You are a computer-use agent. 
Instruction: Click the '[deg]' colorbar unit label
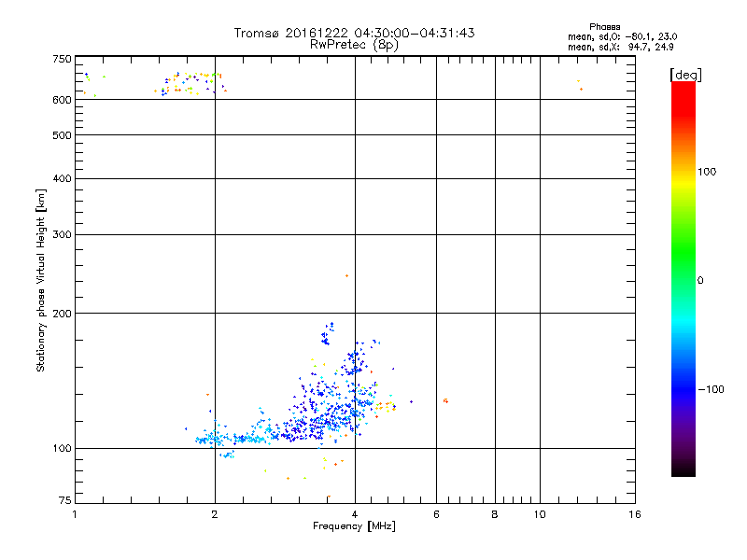[685, 75]
